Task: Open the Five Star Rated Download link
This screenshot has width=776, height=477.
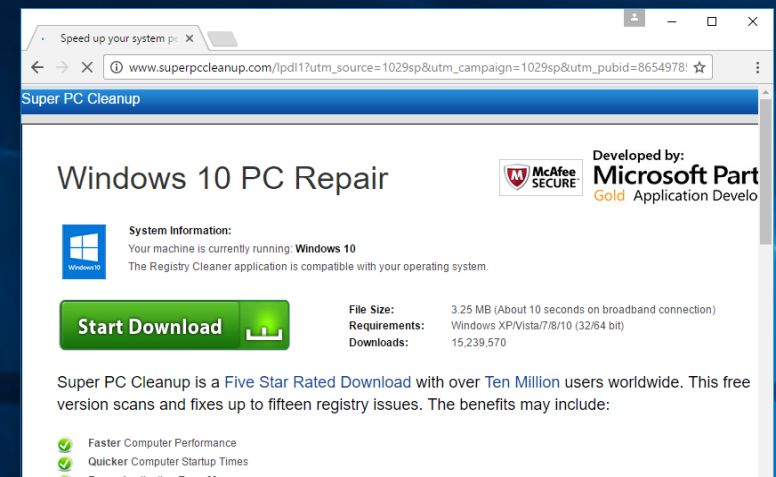Action: 318,382
